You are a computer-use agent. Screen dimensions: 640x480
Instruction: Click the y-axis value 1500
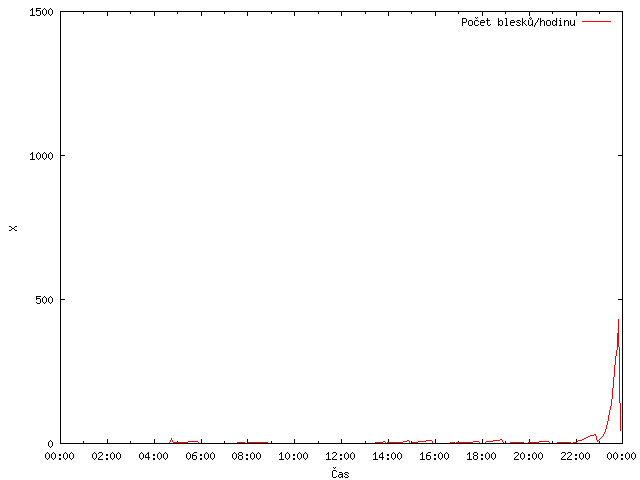(x=41, y=12)
